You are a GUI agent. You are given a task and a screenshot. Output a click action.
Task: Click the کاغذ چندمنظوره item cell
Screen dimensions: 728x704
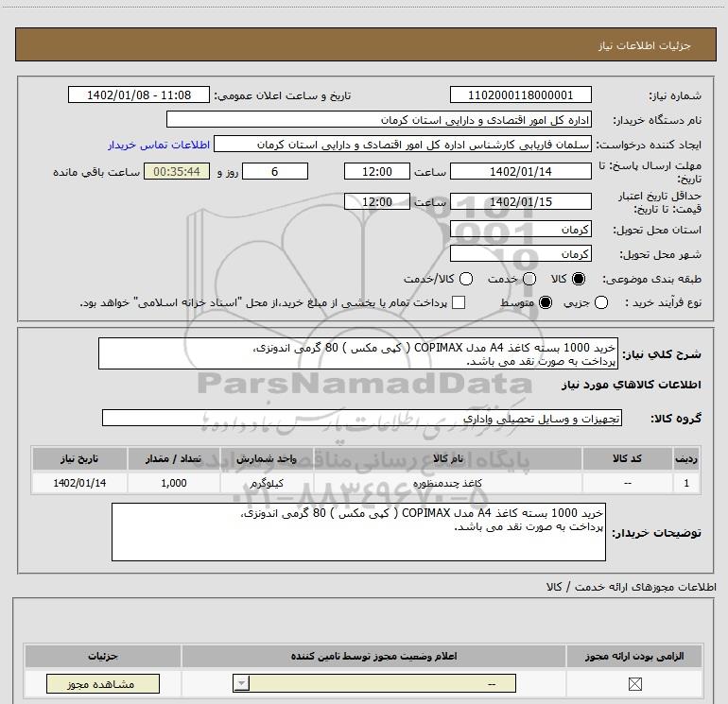pos(448,483)
